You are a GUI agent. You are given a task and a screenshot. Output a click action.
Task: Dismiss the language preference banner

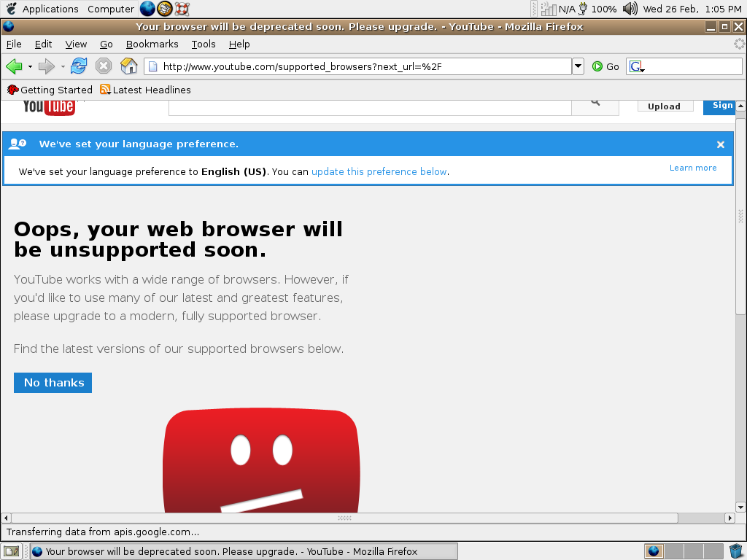pyautogui.click(x=721, y=144)
